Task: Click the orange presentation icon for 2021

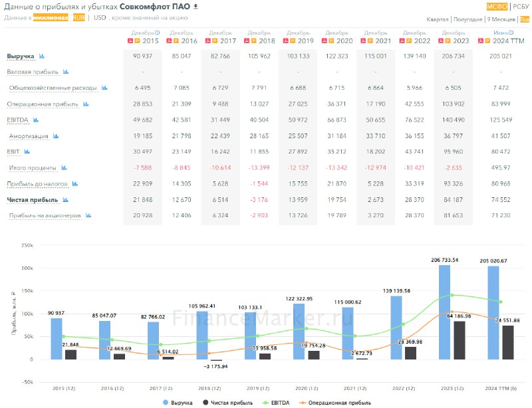Action: 370,41
